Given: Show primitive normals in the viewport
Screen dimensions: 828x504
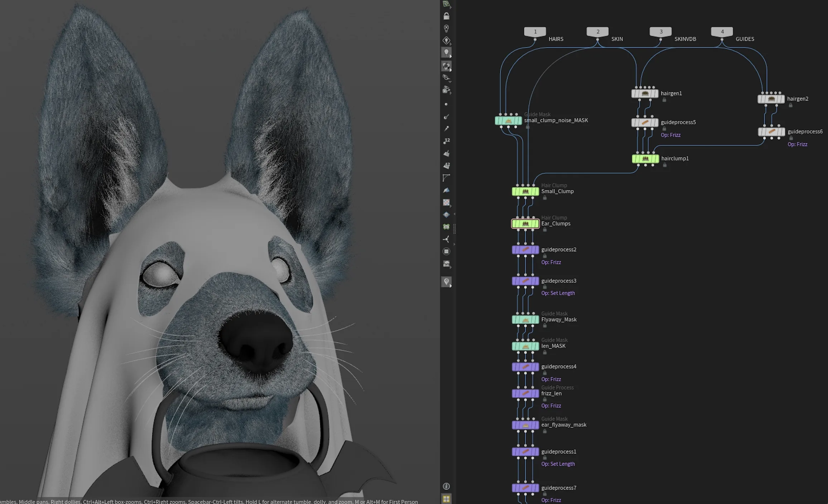Looking at the screenshot, I should 446,153.
